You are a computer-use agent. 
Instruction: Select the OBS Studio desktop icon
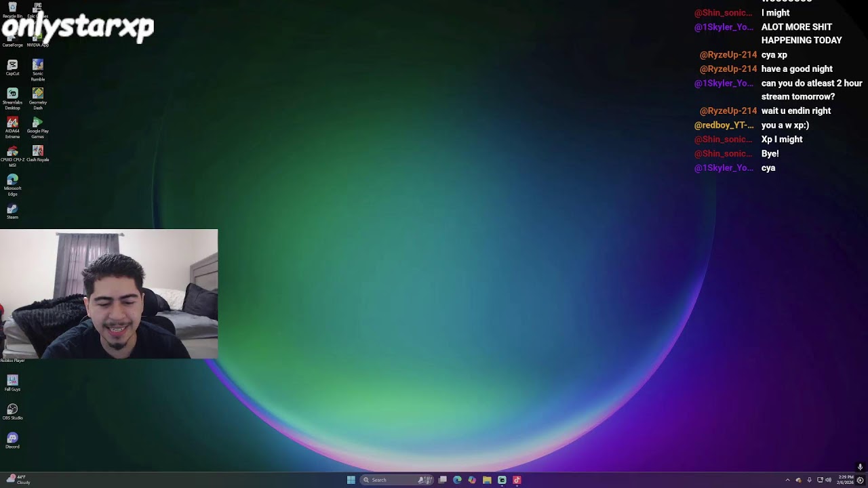coord(12,412)
